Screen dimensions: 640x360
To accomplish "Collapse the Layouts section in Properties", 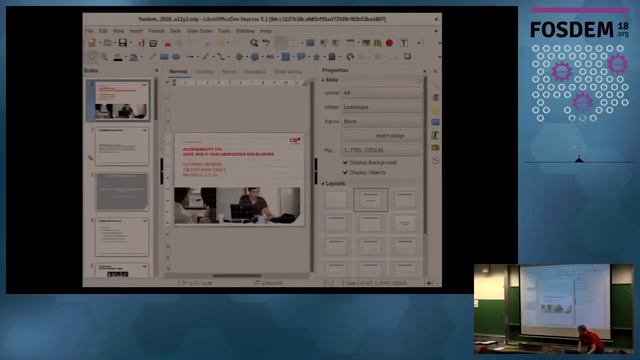I will click(x=323, y=184).
